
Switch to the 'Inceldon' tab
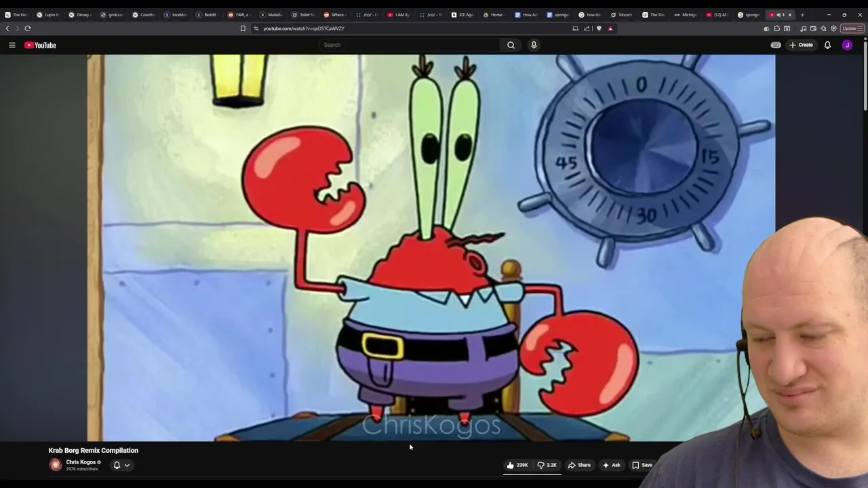175,15
